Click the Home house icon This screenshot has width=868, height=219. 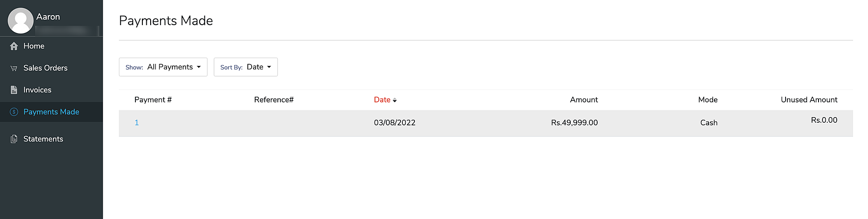click(14, 46)
